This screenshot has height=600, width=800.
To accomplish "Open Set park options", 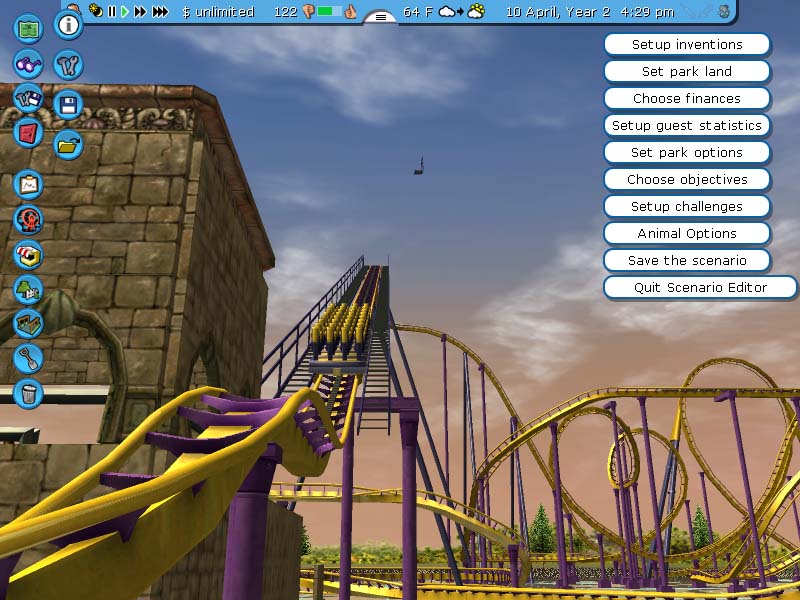I will point(687,153).
